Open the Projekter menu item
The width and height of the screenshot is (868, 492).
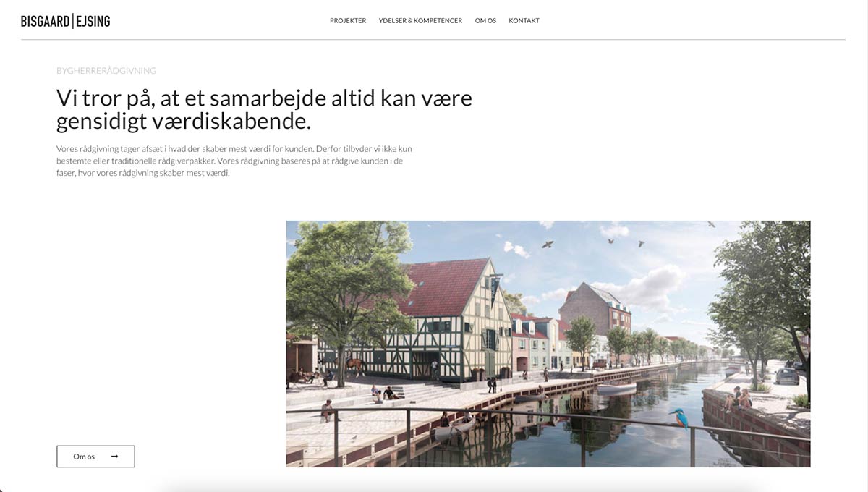click(348, 21)
